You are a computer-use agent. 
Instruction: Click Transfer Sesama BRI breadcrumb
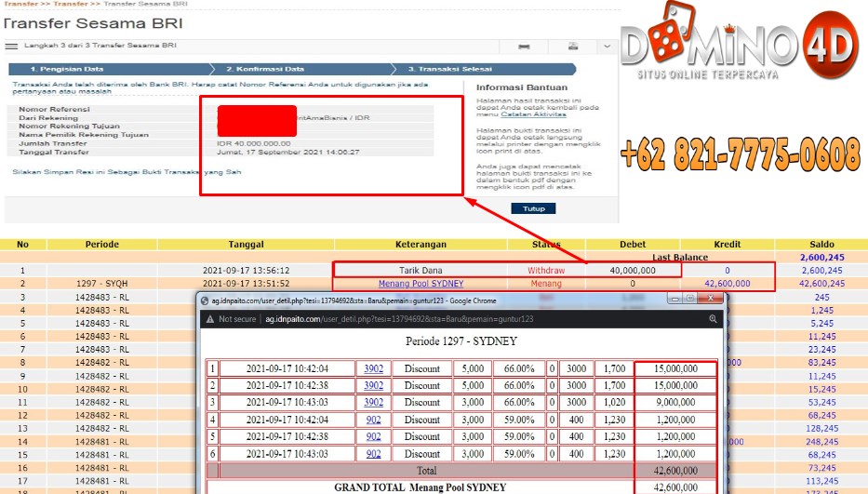pos(145,4)
